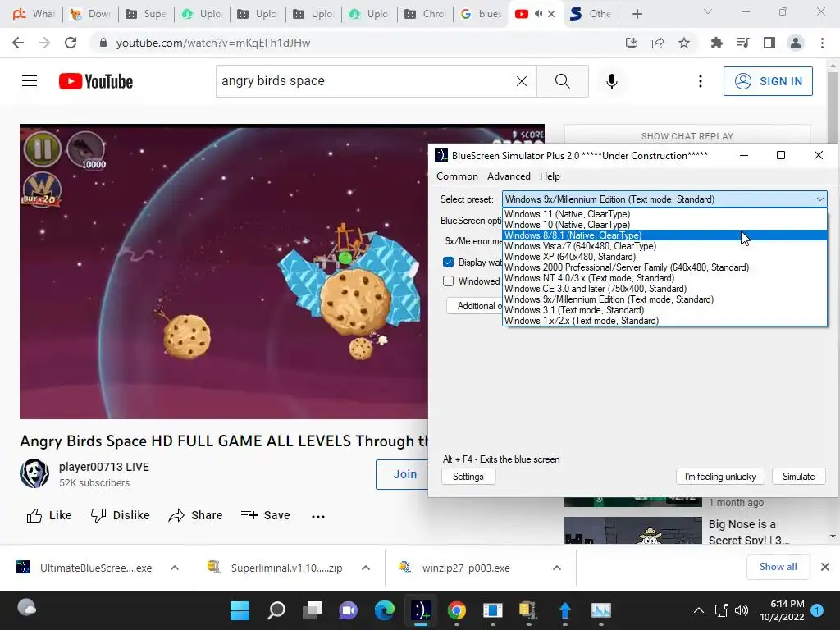Image resolution: width=840 pixels, height=630 pixels.
Task: Share this page from the address bar
Action: tap(658, 43)
